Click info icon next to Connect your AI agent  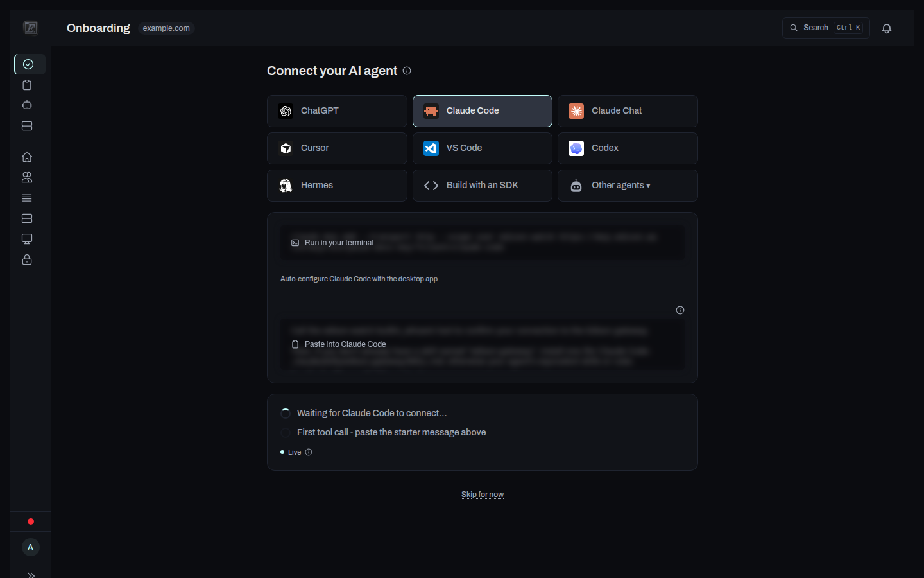[407, 71]
